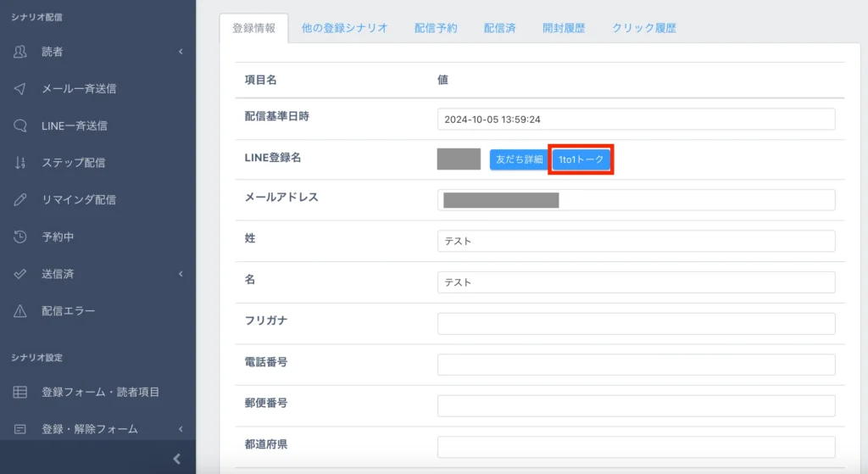Expand the 送信済 submenu chevron
This screenshot has height=474, width=868.
181,274
